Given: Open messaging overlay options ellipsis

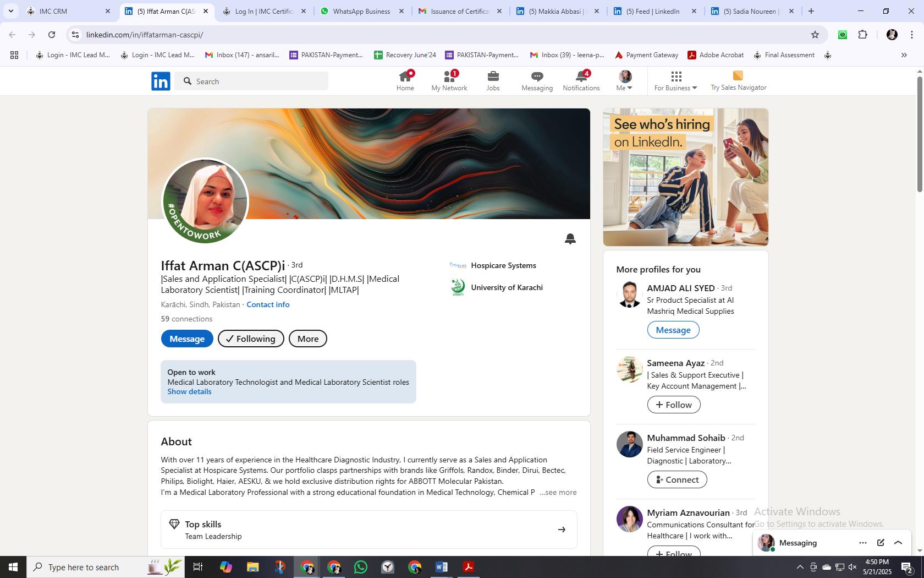Looking at the screenshot, I should 862,543.
